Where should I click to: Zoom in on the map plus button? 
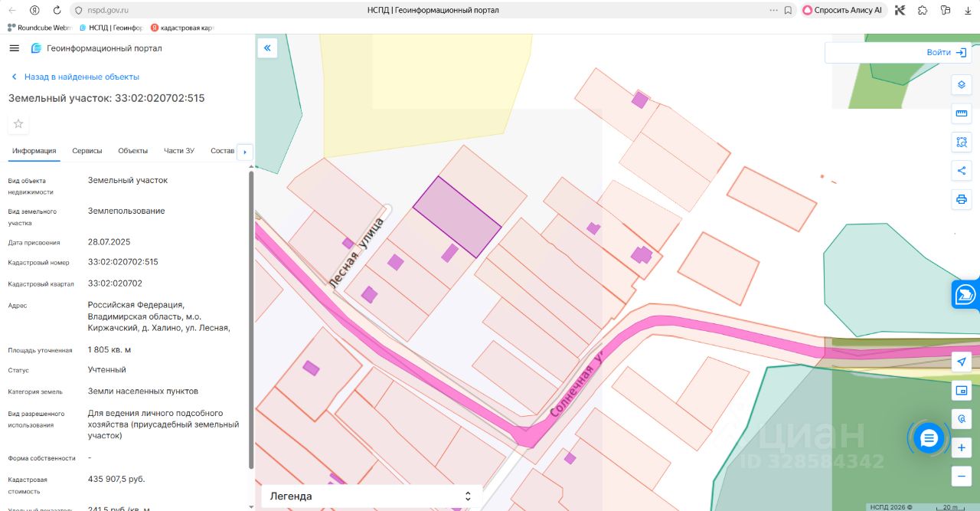pyautogui.click(x=961, y=447)
